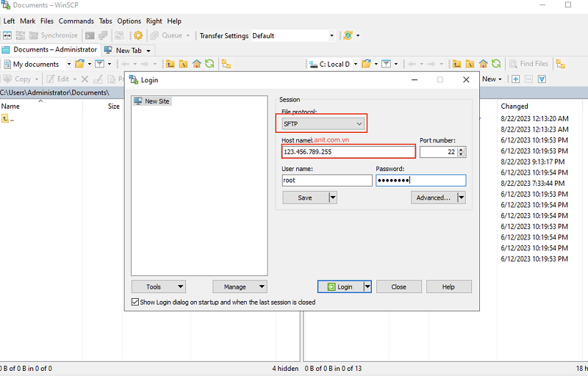Go to home directory in left panel
Screen dimensions: 588x376
(x=196, y=64)
